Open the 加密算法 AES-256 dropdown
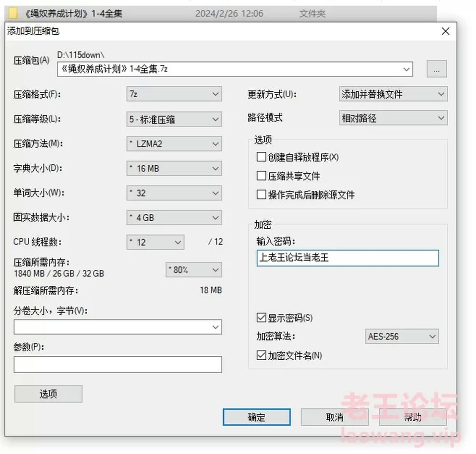 coord(402,336)
